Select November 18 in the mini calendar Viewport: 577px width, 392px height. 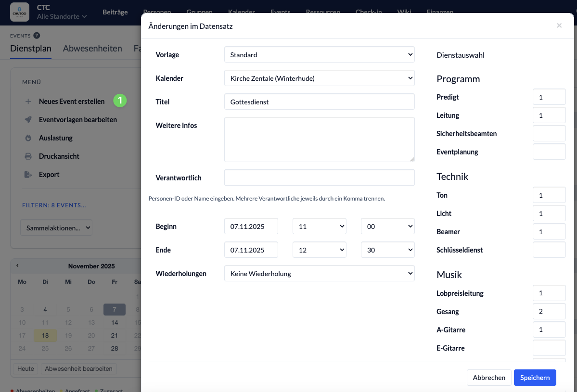(x=45, y=336)
